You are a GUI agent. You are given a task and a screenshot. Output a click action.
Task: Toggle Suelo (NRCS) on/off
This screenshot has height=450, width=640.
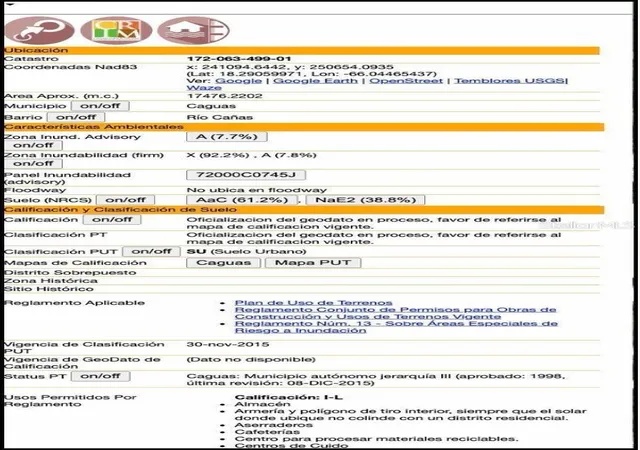click(x=125, y=200)
